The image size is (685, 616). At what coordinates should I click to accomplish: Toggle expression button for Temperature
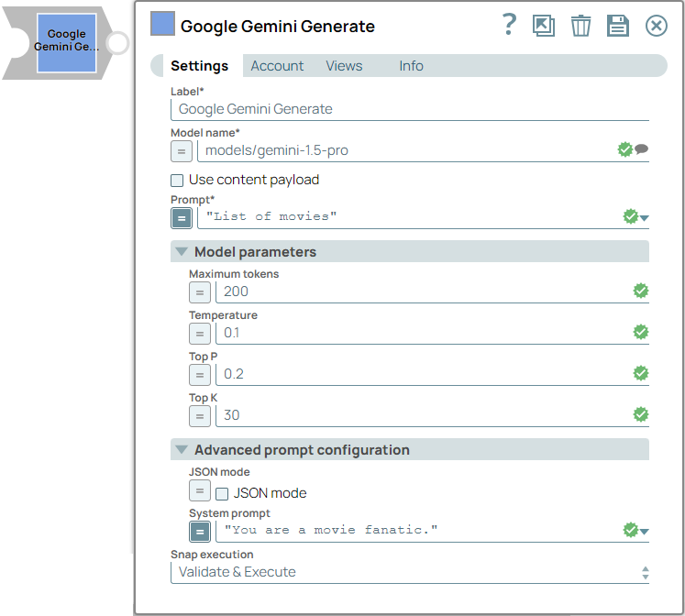tap(200, 334)
